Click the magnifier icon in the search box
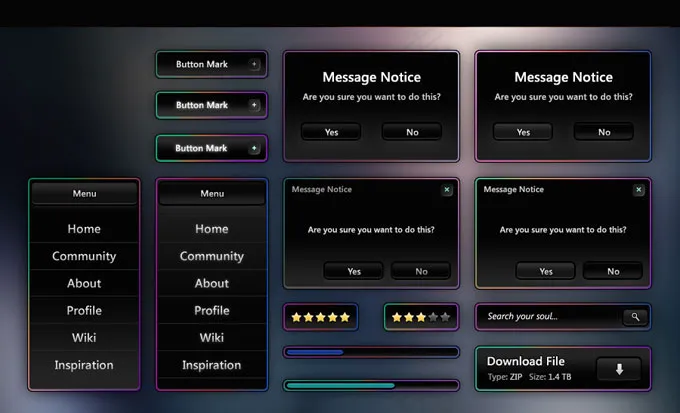 (634, 317)
